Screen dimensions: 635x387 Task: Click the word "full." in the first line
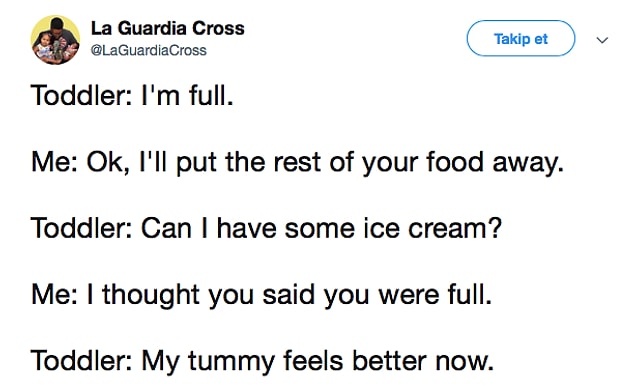click(211, 96)
